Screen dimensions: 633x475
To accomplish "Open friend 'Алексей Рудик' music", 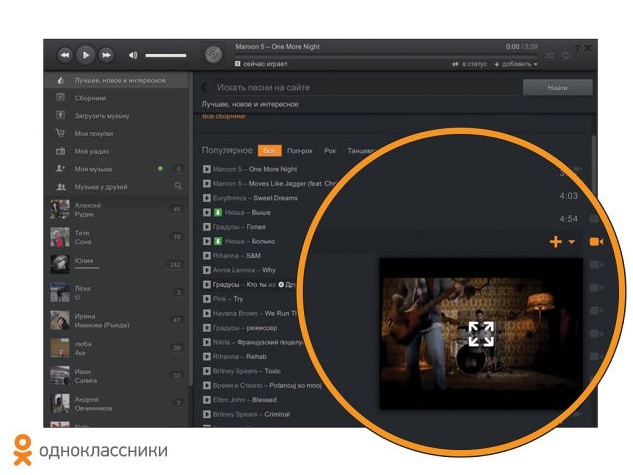I will (x=116, y=209).
